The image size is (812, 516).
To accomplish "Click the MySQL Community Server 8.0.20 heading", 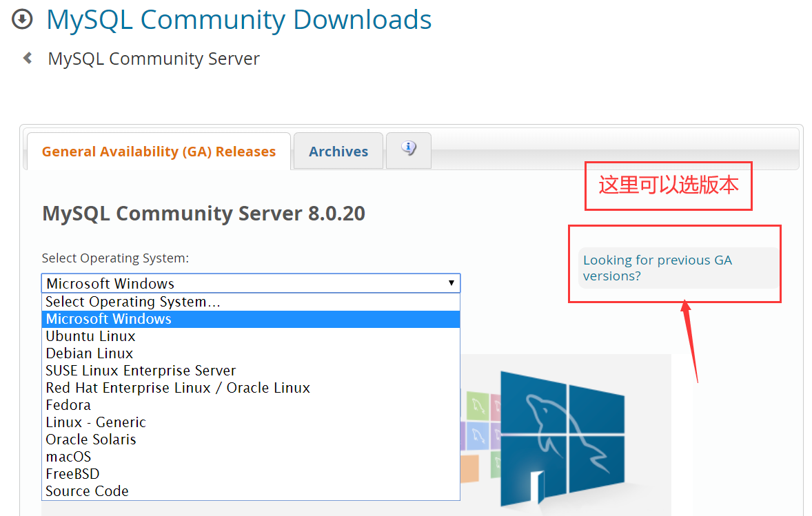I will point(203,214).
